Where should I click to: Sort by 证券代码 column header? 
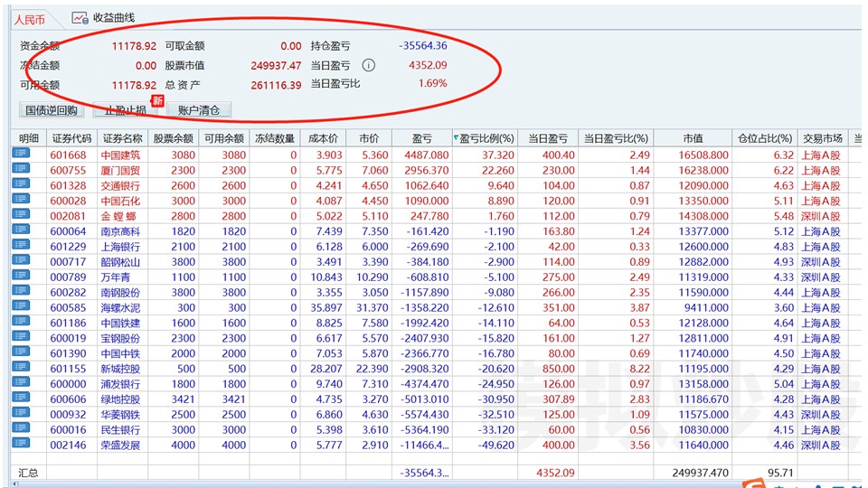click(72, 138)
